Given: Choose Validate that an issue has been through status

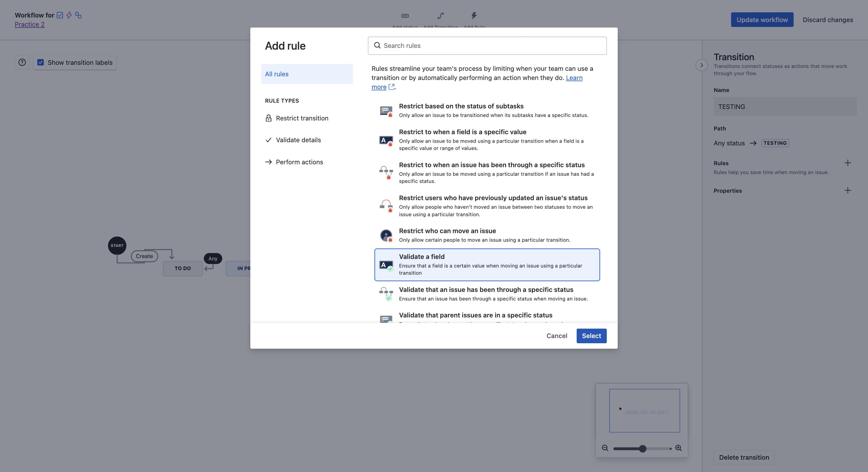Looking at the screenshot, I should [x=487, y=294].
